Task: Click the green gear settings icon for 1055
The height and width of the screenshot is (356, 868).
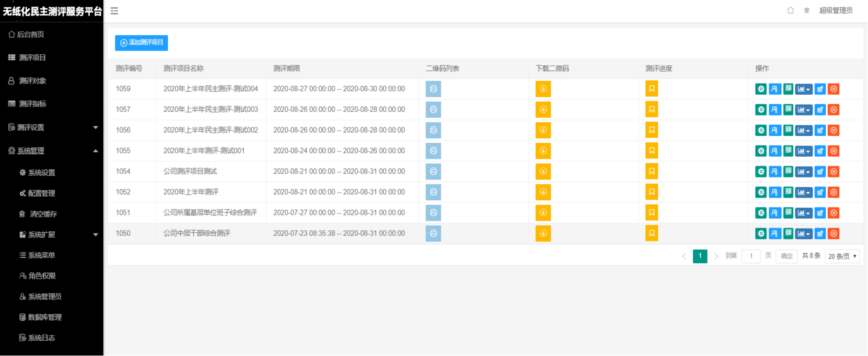Action: (761, 151)
